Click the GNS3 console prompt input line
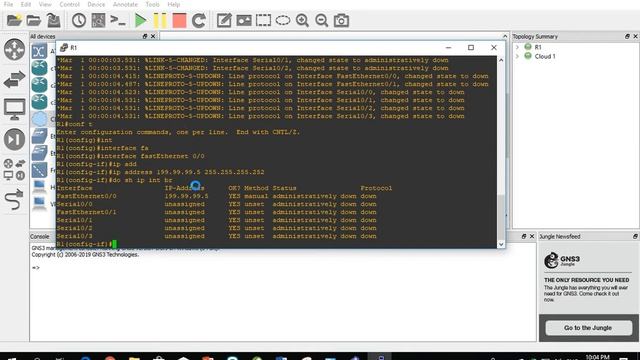Screen dimensions: 640x360 pos(283,268)
